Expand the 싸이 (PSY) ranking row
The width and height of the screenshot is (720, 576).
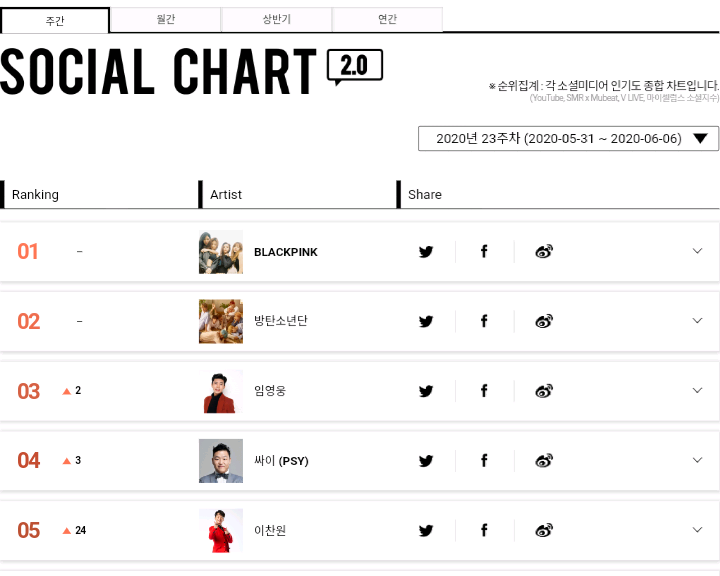[x=698, y=460]
